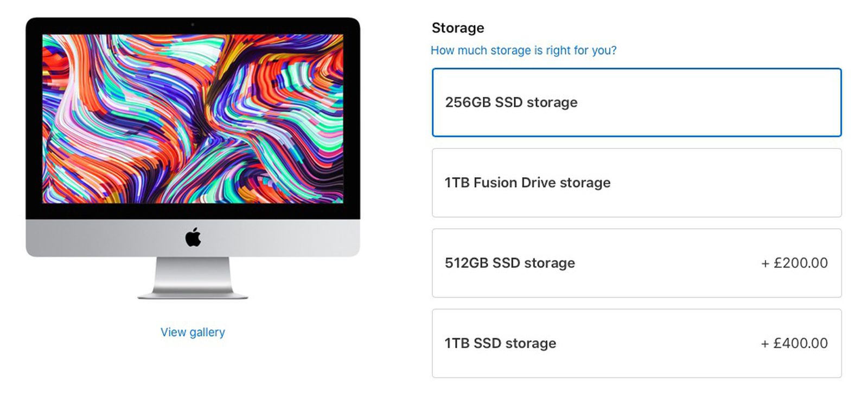Click the '1TB SSD storage' text label
The image size is (868, 394).
coord(500,343)
